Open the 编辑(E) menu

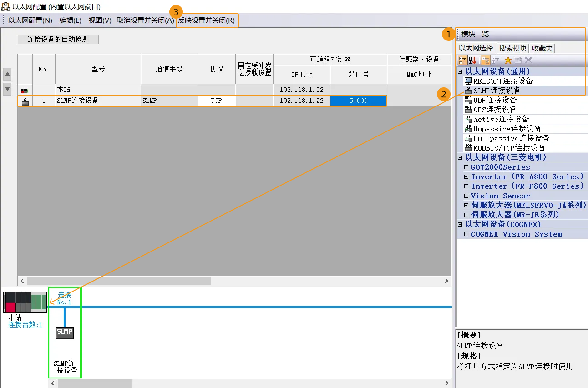(x=70, y=20)
